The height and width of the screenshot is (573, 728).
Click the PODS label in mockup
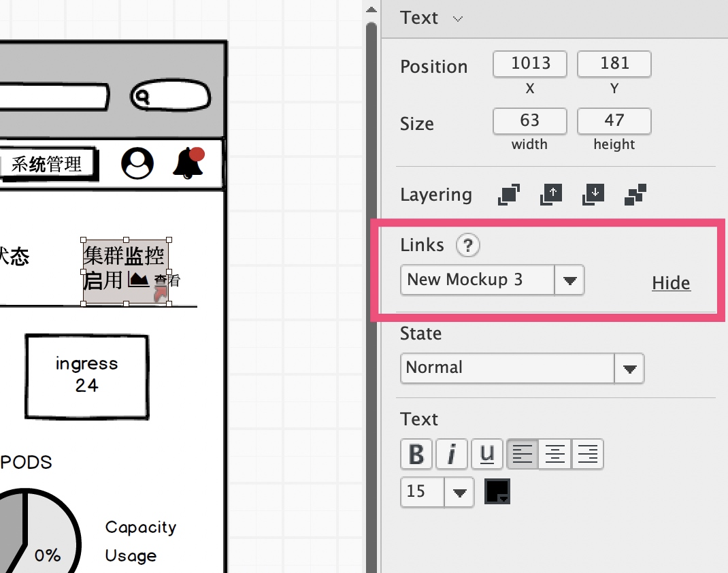pyautogui.click(x=27, y=462)
